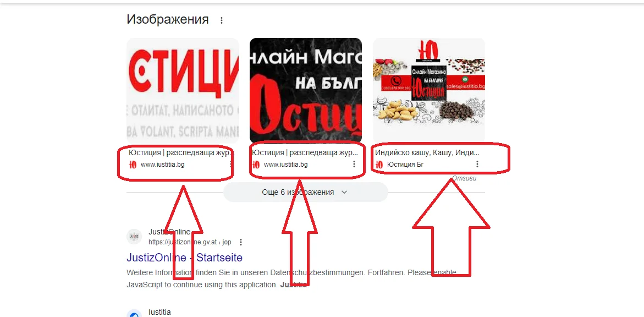Open JustizOnline - Startseite result link
Viewport: 644px width, 317px height.
tap(184, 258)
